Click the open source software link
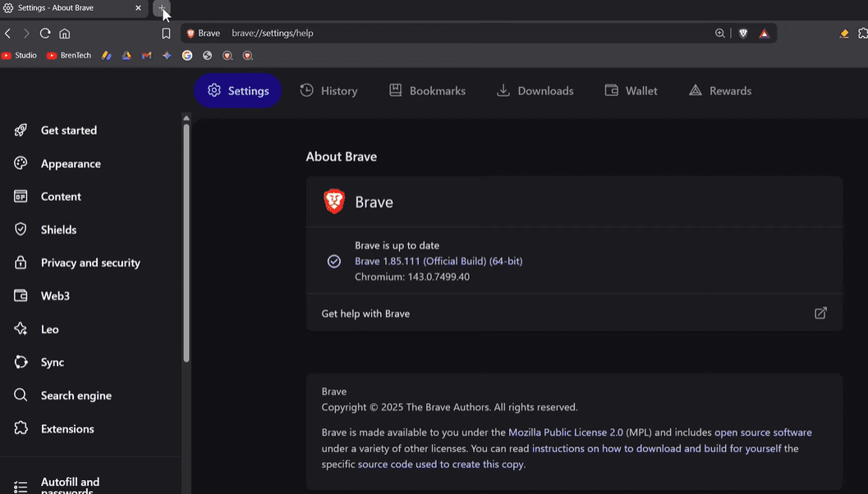The image size is (868, 494). [762, 432]
